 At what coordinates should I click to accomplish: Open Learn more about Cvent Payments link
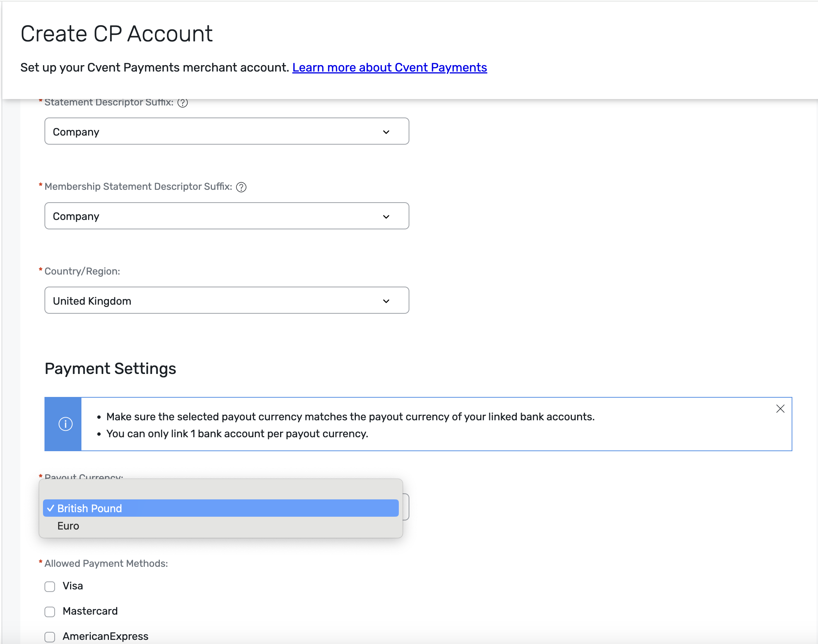point(389,67)
